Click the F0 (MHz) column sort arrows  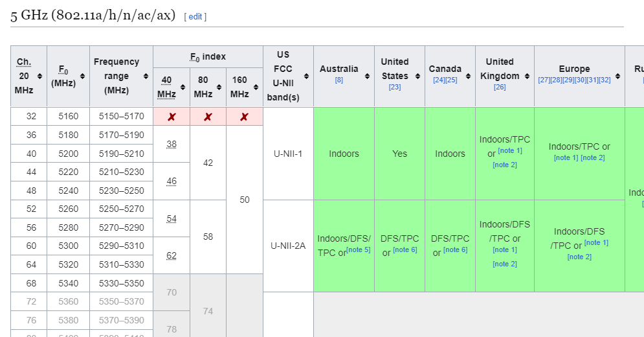click(x=82, y=76)
